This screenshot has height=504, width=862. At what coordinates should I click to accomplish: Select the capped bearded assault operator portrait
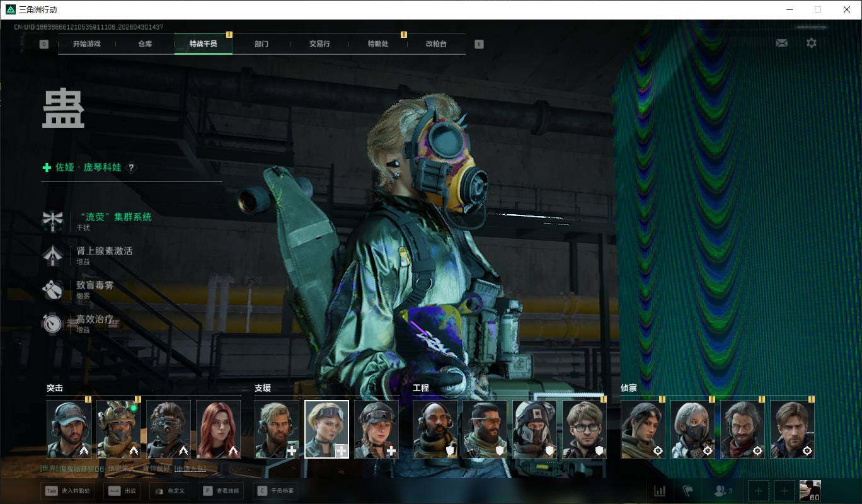[x=69, y=429]
